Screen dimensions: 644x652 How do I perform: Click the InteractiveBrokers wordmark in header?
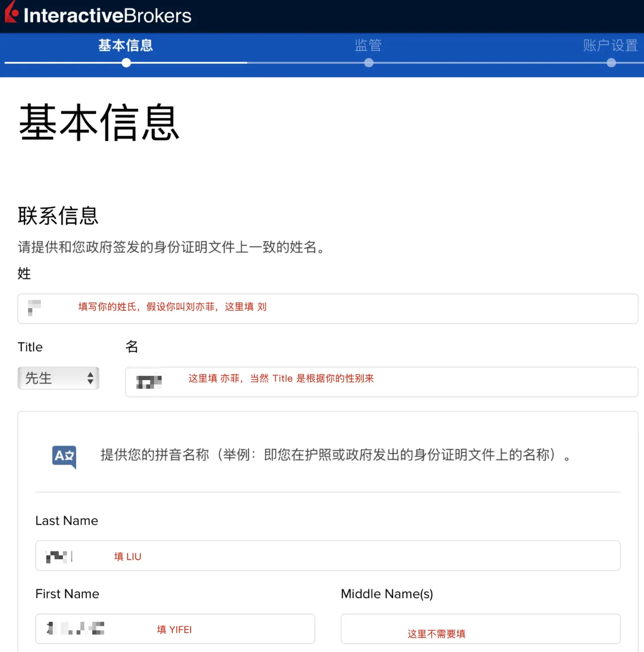click(107, 16)
